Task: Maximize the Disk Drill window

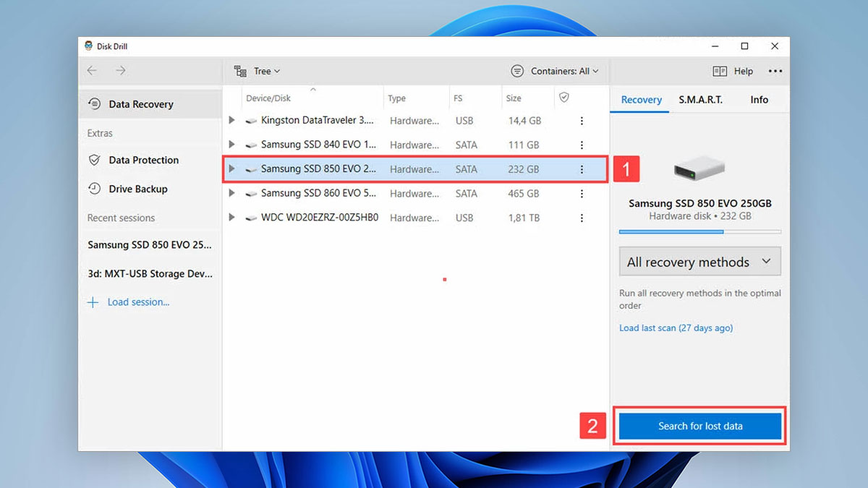Action: tap(744, 46)
